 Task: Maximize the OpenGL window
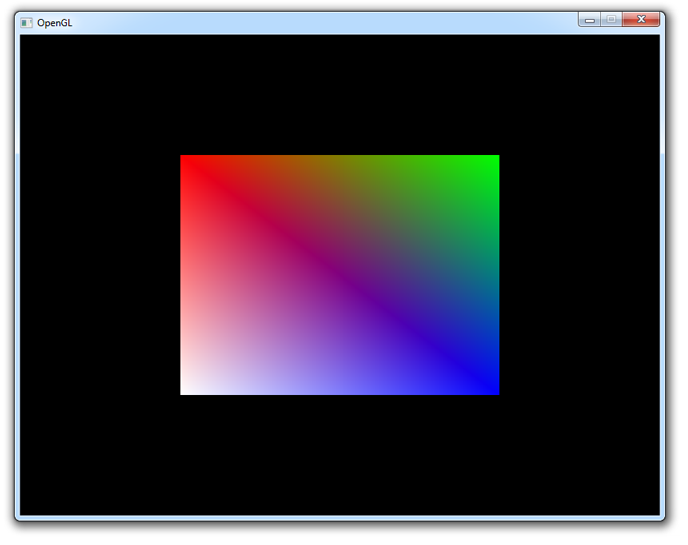click(x=611, y=20)
